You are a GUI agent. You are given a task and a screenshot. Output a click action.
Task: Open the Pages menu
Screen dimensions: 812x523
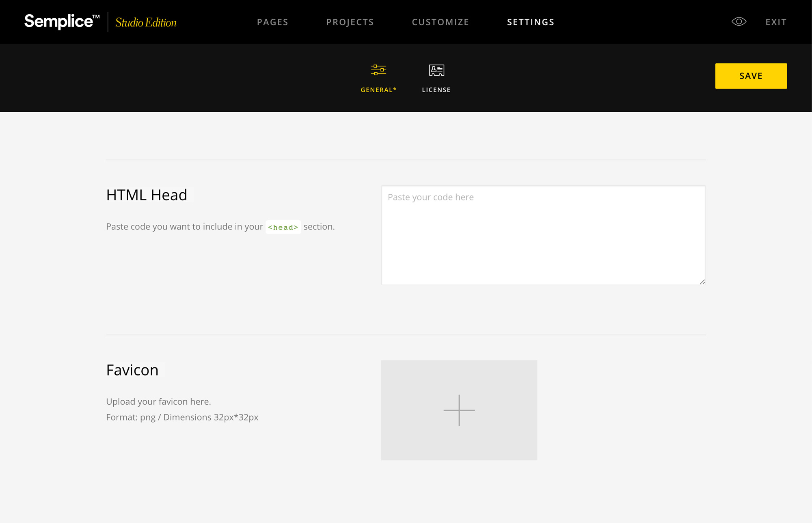pyautogui.click(x=272, y=22)
